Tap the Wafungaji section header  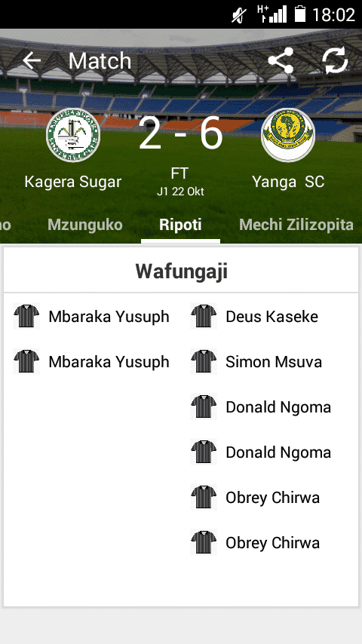tap(181, 271)
